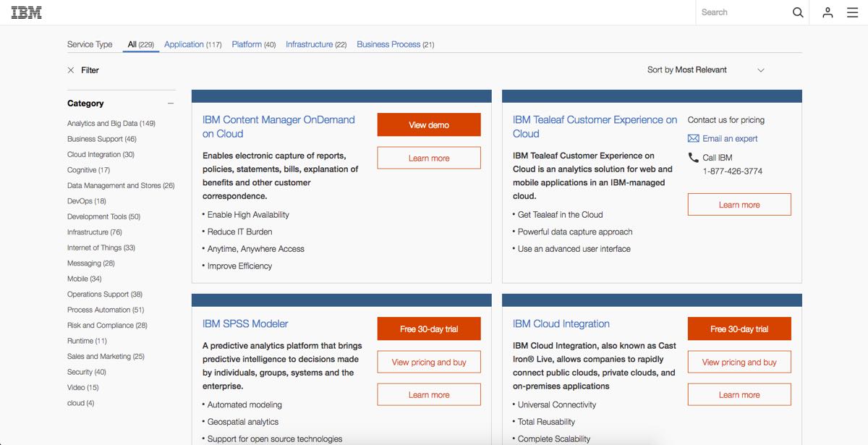Filter by Cognitive (17)

point(88,170)
